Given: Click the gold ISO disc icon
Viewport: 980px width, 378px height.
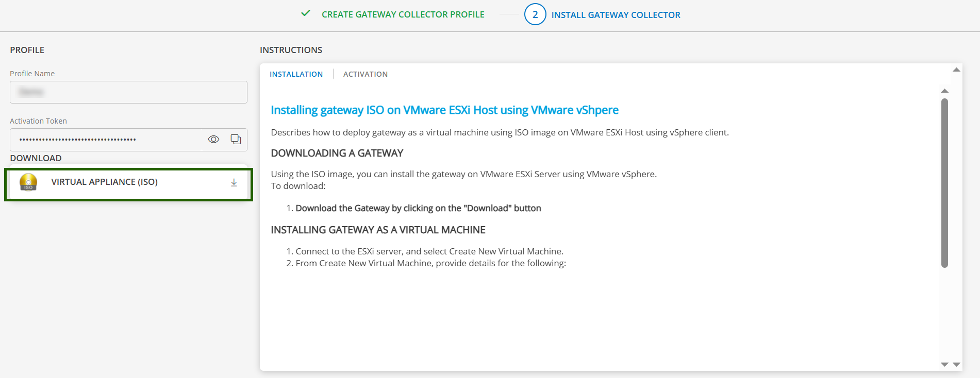Looking at the screenshot, I should pyautogui.click(x=28, y=182).
